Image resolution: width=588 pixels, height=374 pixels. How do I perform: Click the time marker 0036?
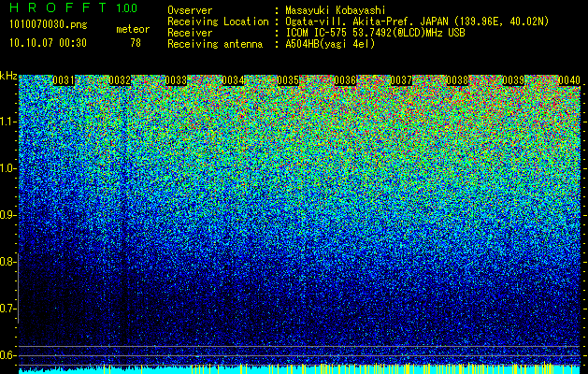[345, 80]
